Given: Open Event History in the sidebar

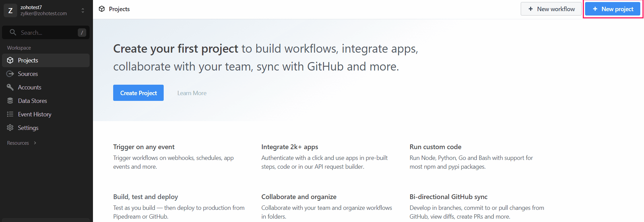Looking at the screenshot, I should 46,114.
